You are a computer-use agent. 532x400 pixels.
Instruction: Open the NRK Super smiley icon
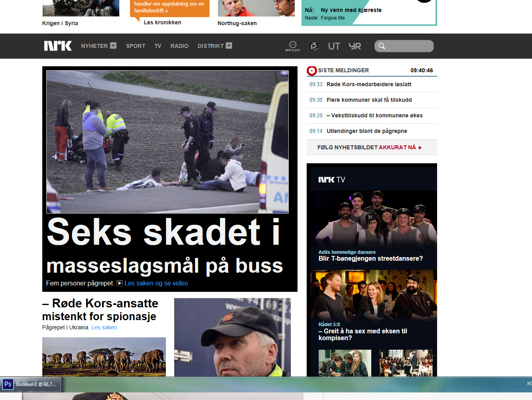293,46
